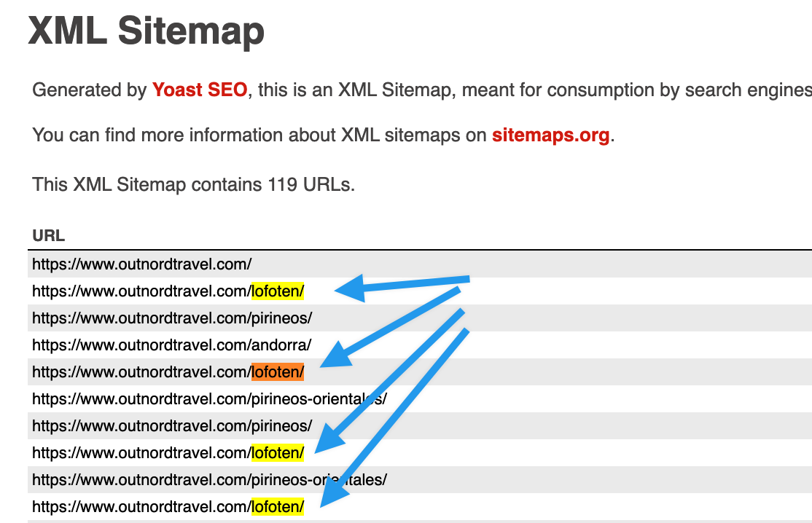
Task: Click the XML Sitemap page heading
Action: (146, 31)
